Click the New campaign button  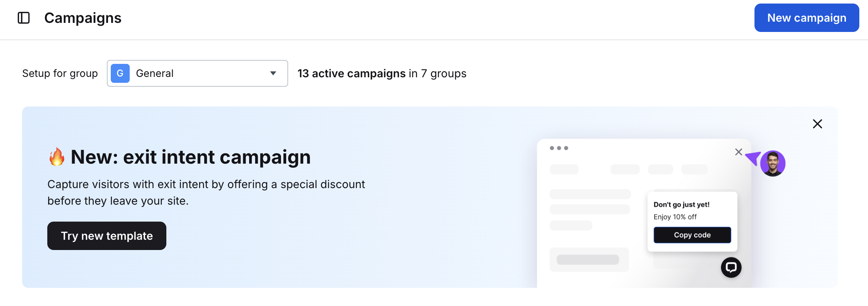point(806,18)
